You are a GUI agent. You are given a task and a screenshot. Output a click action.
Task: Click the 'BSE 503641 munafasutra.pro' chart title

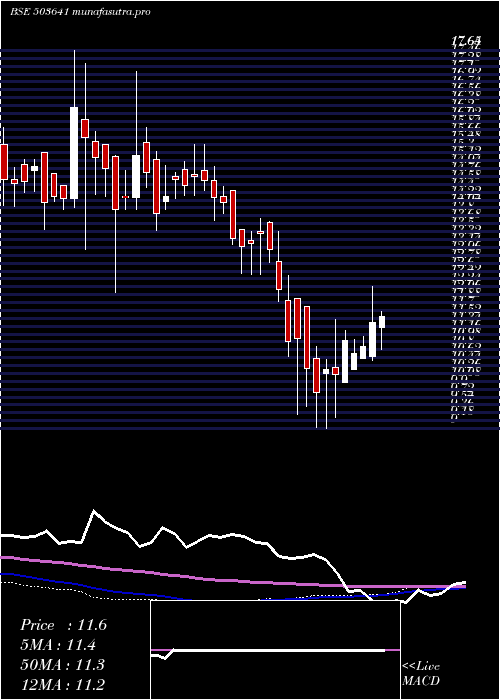click(x=80, y=12)
